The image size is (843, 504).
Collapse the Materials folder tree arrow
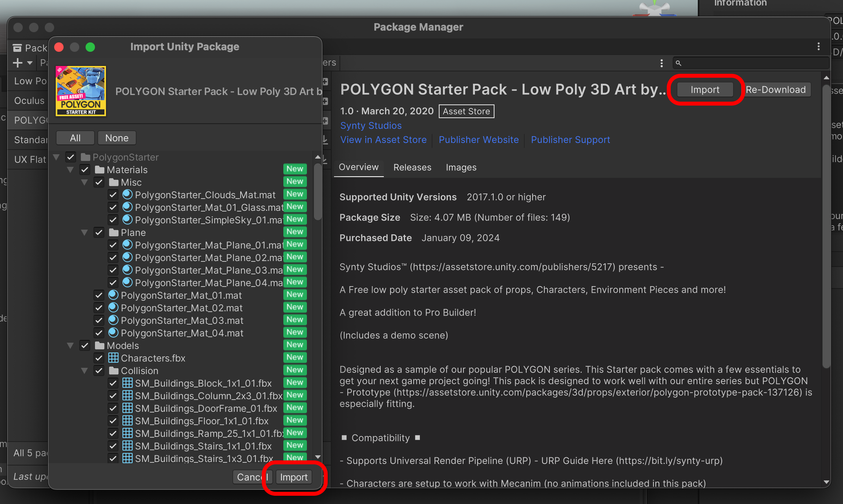click(x=71, y=170)
